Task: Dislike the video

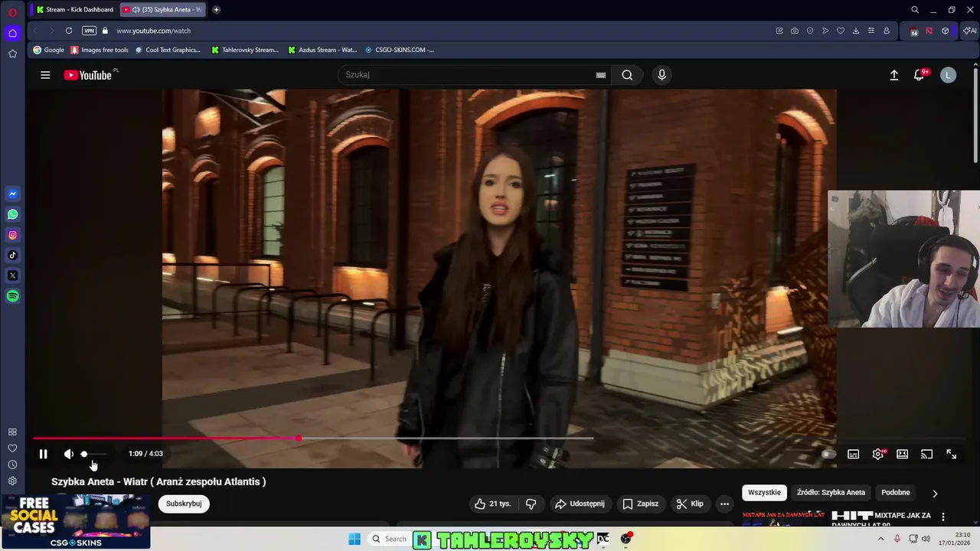Action: (531, 504)
